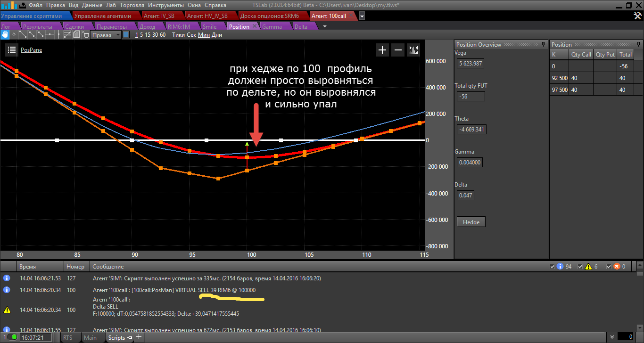Viewport: 644px width, 343px height.
Task: Toggle info messages checkbox in log
Action: (x=553, y=267)
